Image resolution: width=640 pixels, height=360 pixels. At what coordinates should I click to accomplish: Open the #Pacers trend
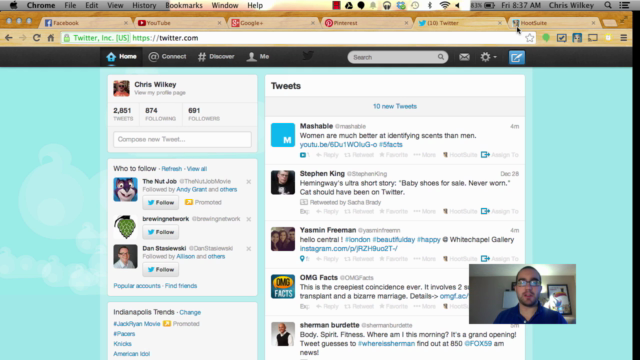[124, 334]
